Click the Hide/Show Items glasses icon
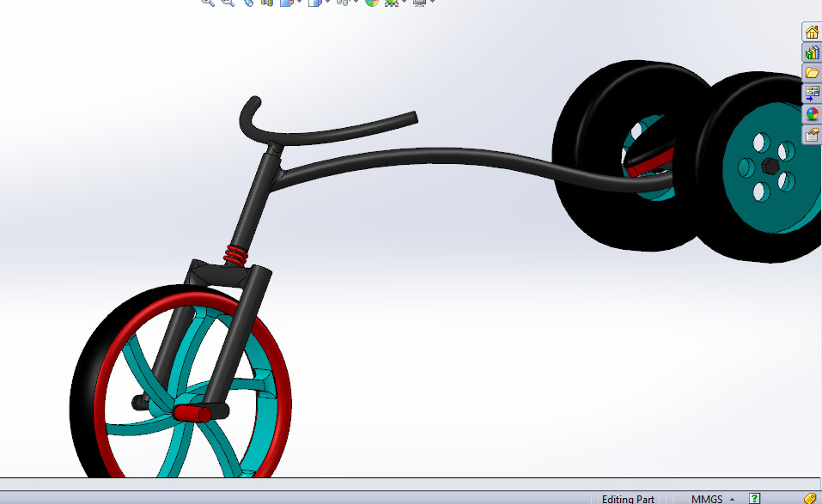The width and height of the screenshot is (822, 504). 343,2
